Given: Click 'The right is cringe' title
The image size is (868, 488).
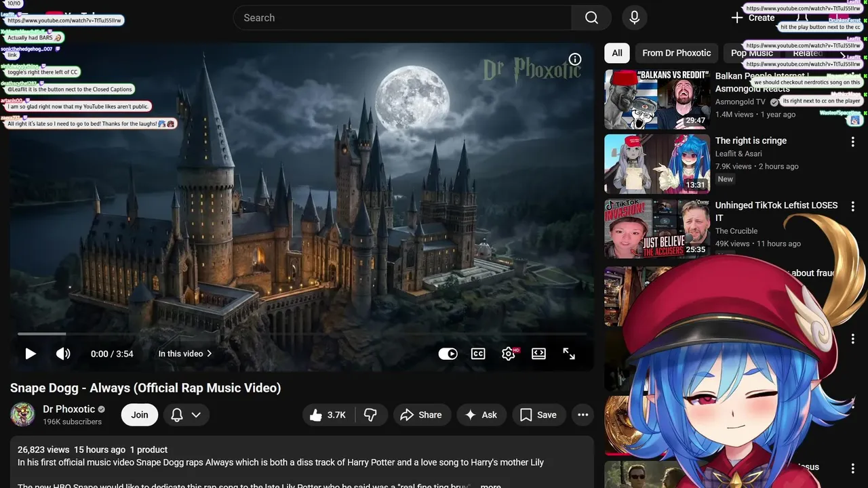Looking at the screenshot, I should coord(751,140).
